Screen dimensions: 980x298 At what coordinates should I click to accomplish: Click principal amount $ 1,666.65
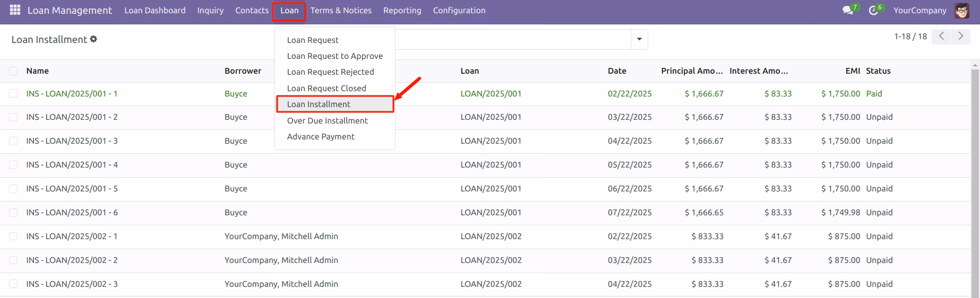pos(704,213)
